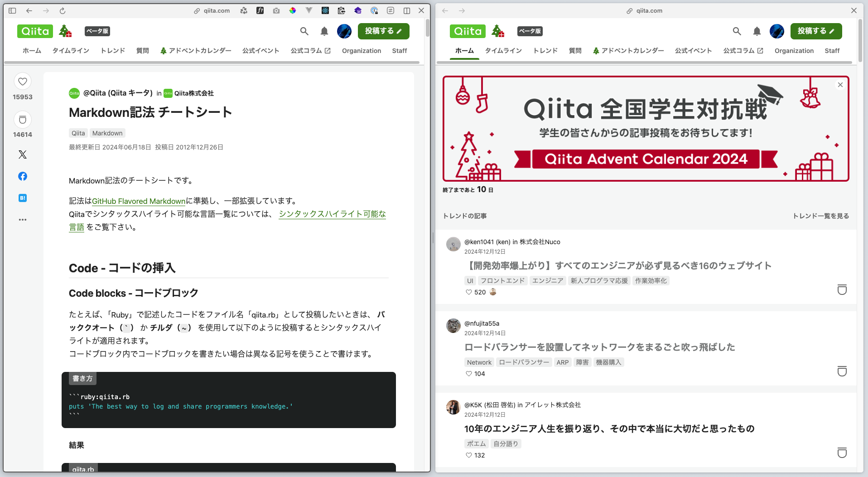Share the article on X

[22, 154]
